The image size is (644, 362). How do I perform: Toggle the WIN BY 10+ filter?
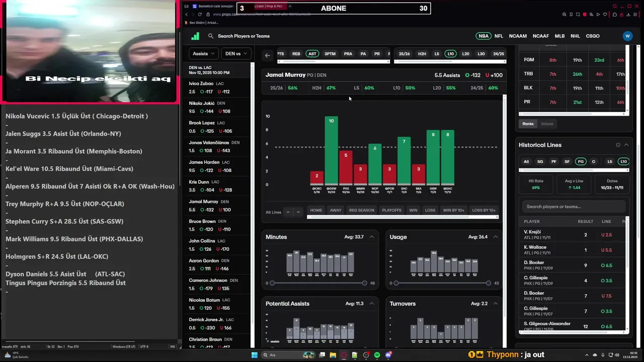[x=454, y=210]
